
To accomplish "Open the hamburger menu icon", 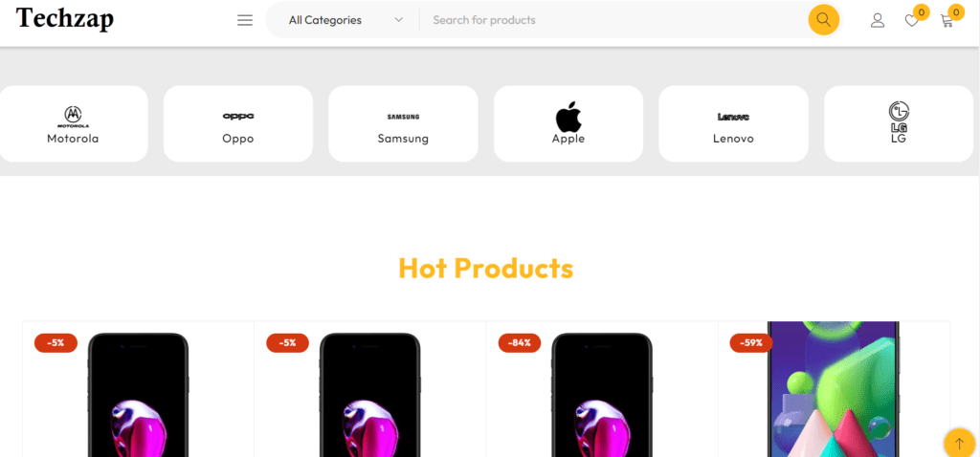I will tap(245, 20).
